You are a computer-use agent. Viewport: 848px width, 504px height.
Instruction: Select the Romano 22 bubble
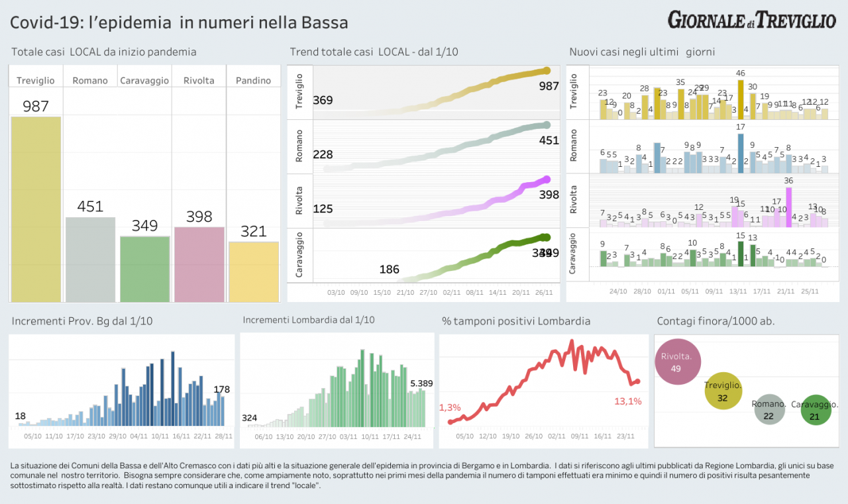(x=770, y=409)
